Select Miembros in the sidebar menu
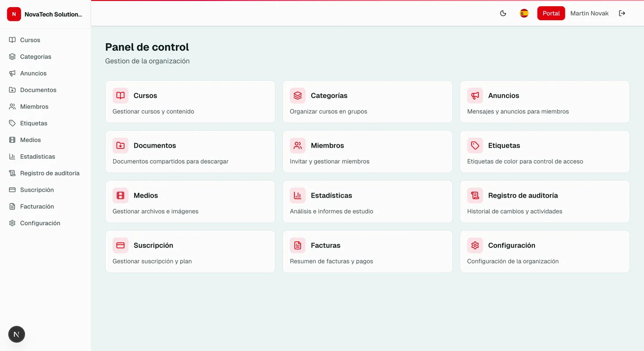The width and height of the screenshot is (644, 351). [x=34, y=107]
